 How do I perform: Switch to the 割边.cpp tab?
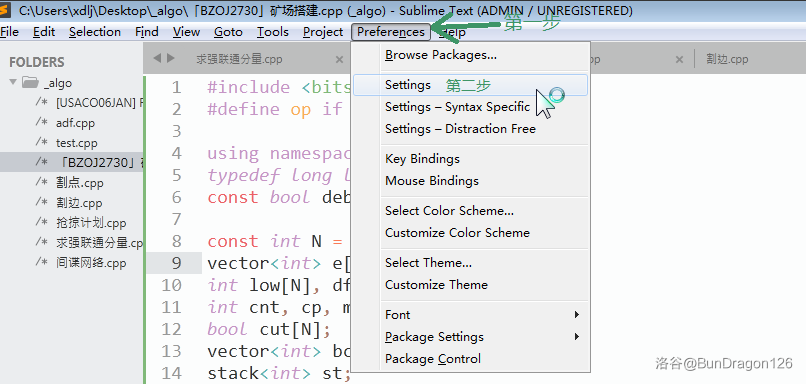(x=727, y=59)
